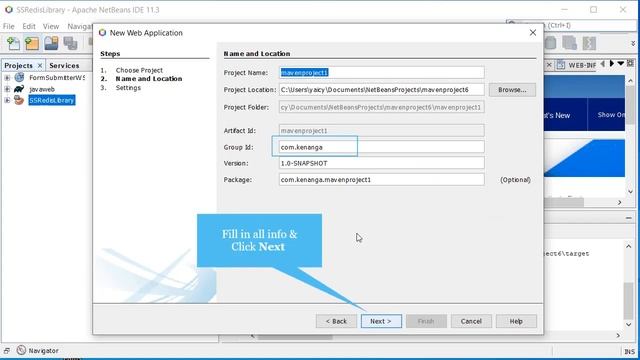Select FormSubmitterWS in the Projects tree

56,78
